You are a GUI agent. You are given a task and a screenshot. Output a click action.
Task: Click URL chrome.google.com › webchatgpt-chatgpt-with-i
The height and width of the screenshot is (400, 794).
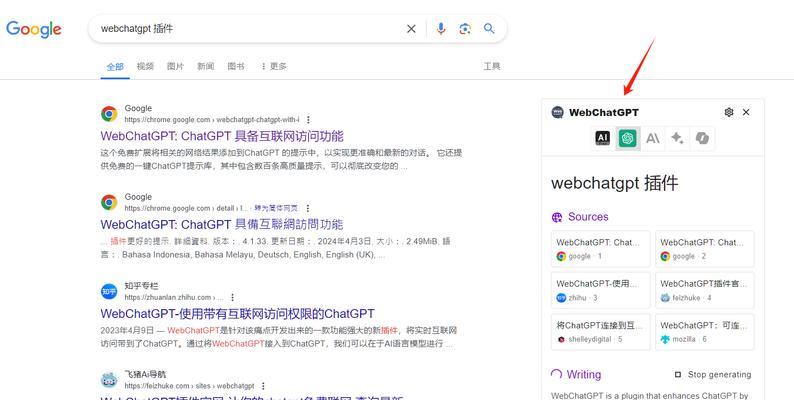pos(212,120)
